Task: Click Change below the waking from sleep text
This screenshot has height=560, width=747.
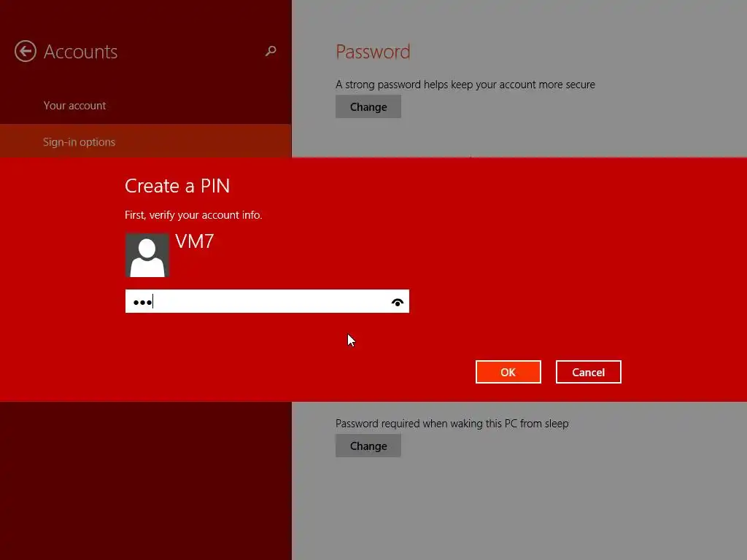Action: click(368, 446)
